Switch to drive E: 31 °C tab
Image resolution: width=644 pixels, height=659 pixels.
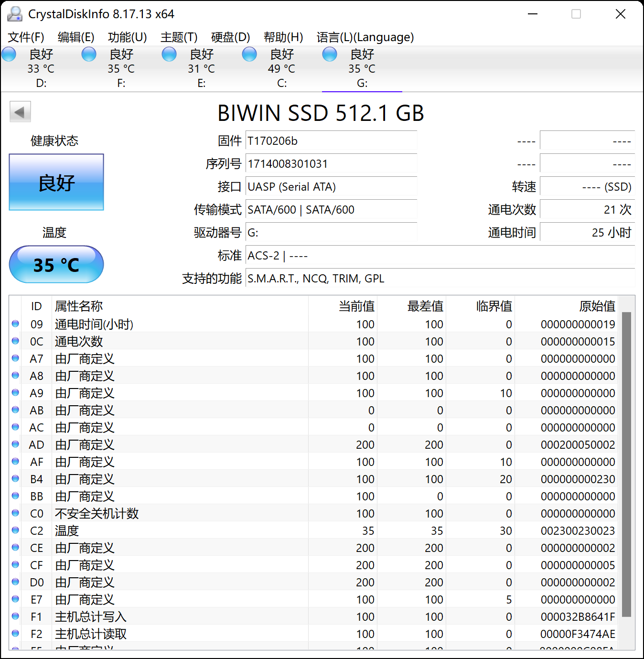pyautogui.click(x=202, y=68)
